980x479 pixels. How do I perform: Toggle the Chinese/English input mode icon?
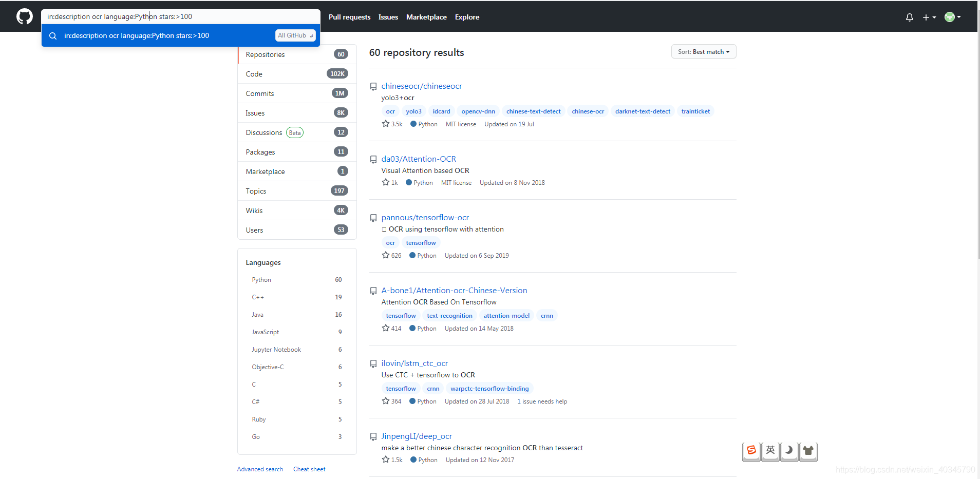coord(770,451)
